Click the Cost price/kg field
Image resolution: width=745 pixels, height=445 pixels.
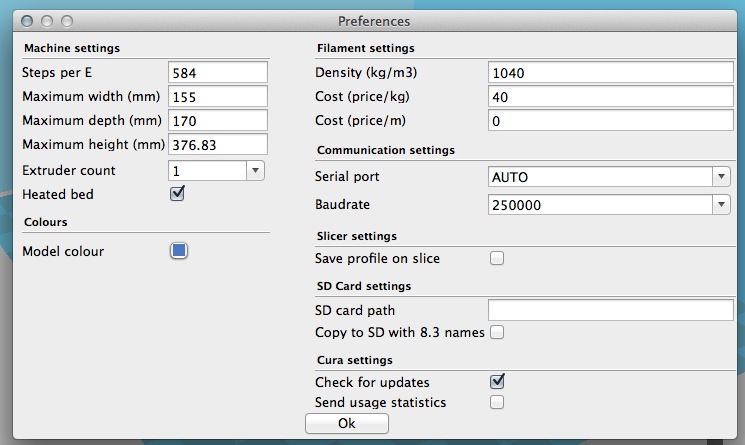coord(610,97)
